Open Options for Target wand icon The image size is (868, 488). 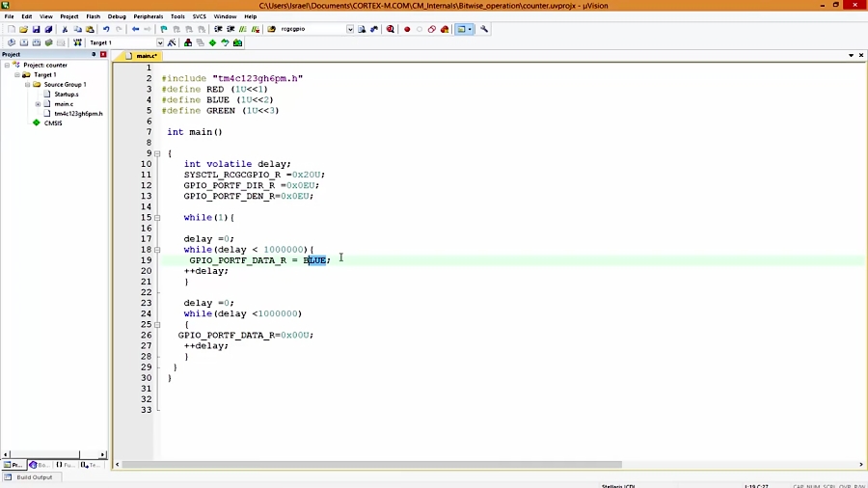pyautogui.click(x=172, y=42)
